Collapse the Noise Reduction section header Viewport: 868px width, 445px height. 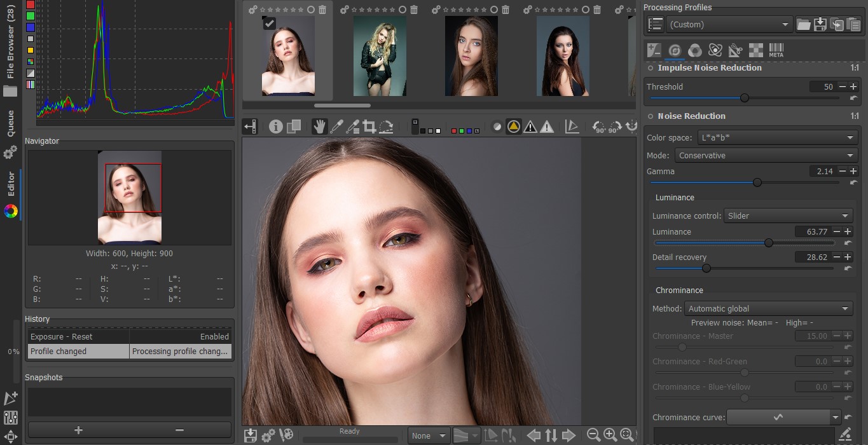point(692,116)
